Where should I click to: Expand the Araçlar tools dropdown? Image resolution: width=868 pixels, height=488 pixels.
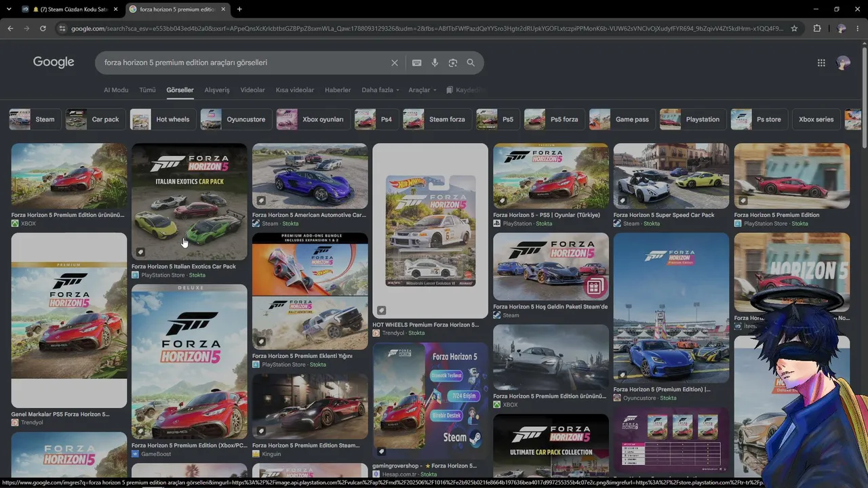(x=422, y=89)
